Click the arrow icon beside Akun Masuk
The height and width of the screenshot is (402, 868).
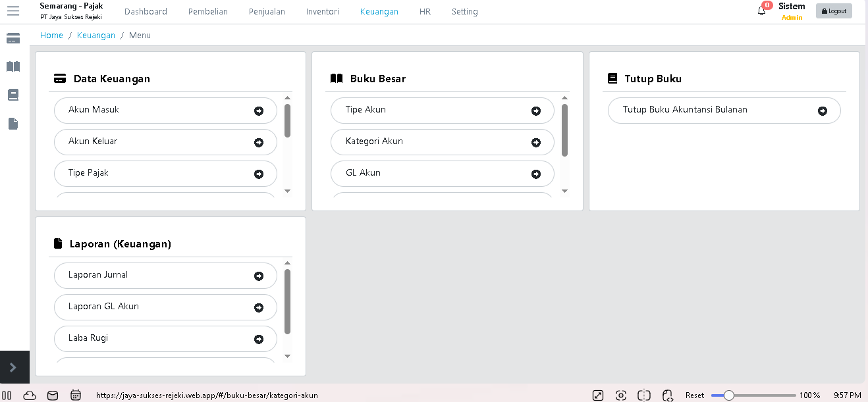pos(259,111)
